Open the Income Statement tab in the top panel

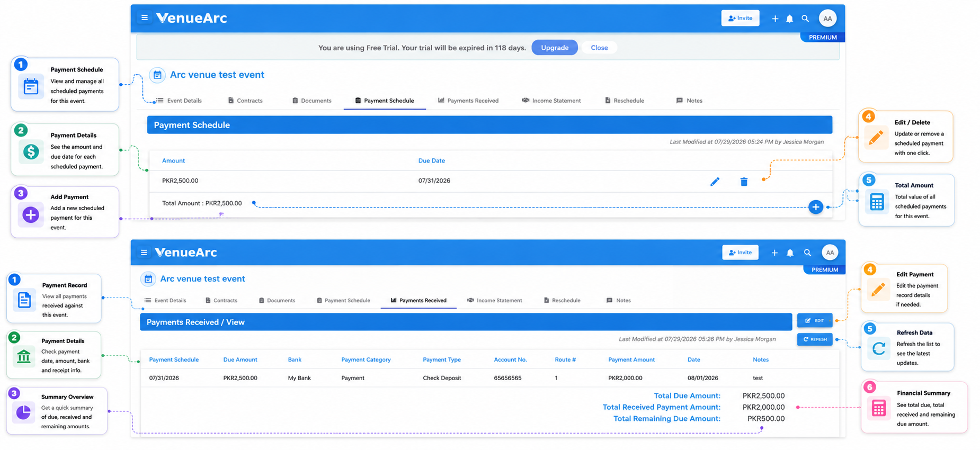[x=551, y=101]
